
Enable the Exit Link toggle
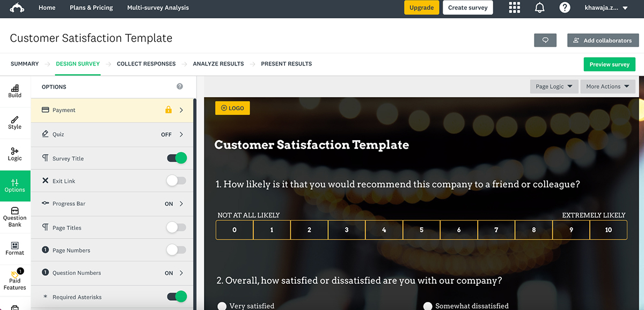tap(176, 181)
